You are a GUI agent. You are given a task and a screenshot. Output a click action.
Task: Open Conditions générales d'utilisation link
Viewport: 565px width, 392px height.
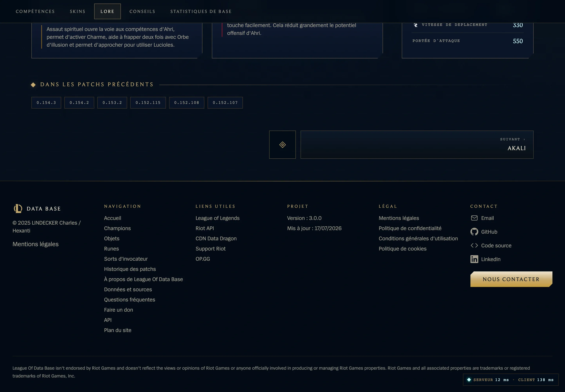click(x=418, y=239)
